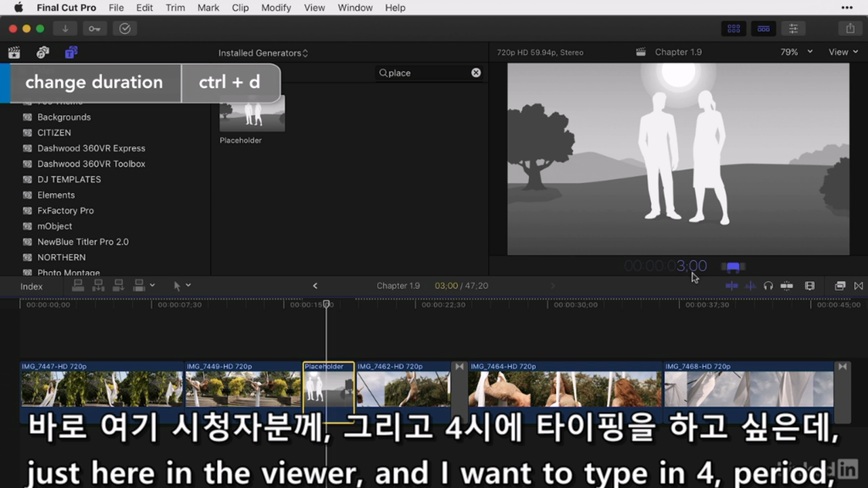Select NewBlue Titler Pro 2.0 category
868x488 pixels.
pyautogui.click(x=83, y=242)
